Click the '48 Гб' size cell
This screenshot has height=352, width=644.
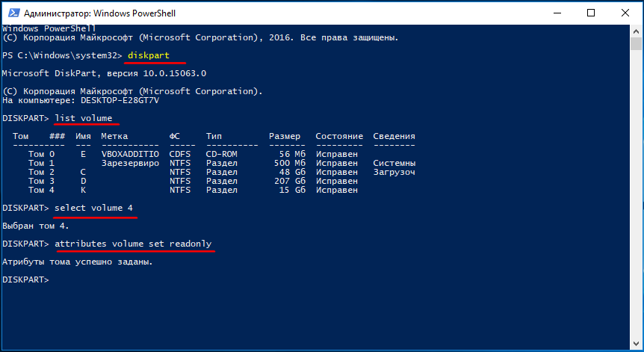[292, 172]
